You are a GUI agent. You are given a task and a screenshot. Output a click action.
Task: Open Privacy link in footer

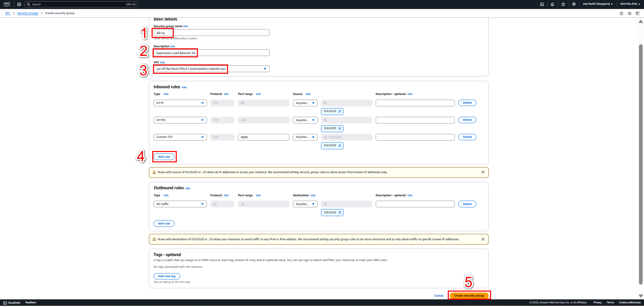(597, 303)
